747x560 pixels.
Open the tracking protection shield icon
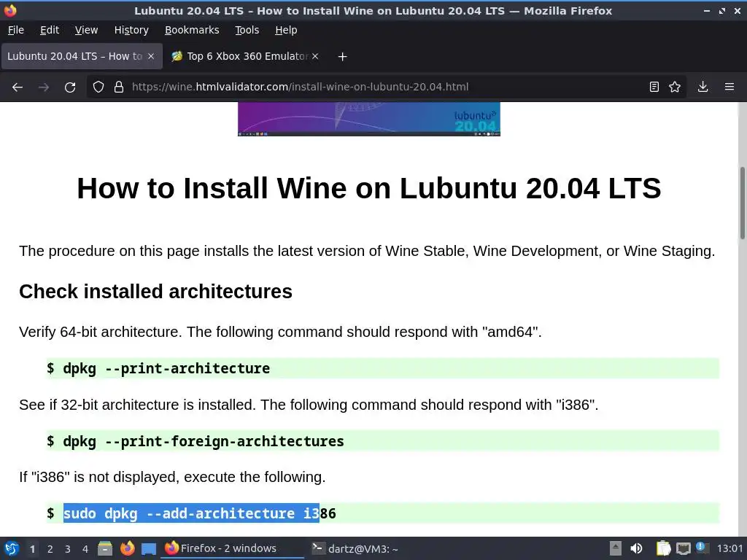(x=98, y=87)
